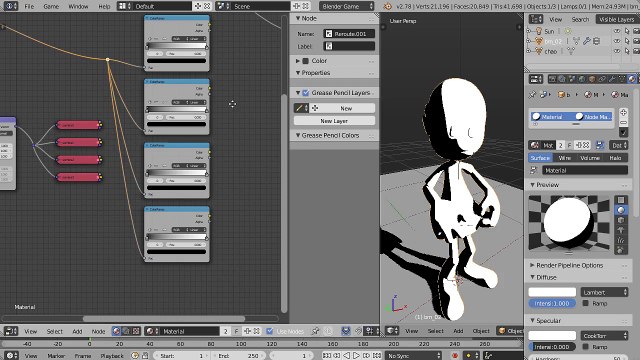This screenshot has width=640, height=360.
Task: Toggle Grease Pencil Layers checkbox
Action: click(305, 93)
